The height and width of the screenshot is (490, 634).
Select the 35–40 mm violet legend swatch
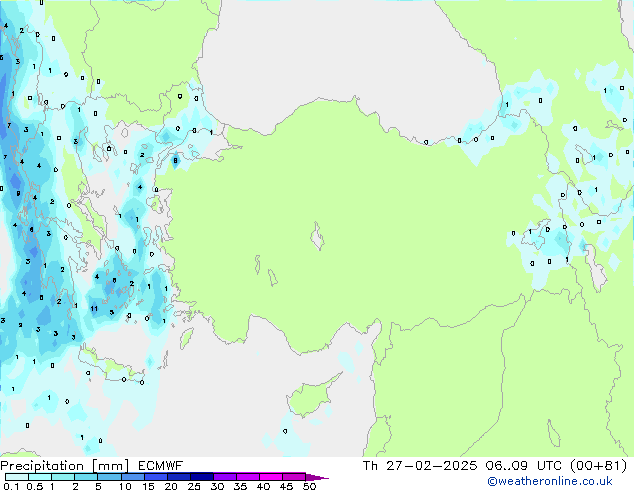click(248, 477)
